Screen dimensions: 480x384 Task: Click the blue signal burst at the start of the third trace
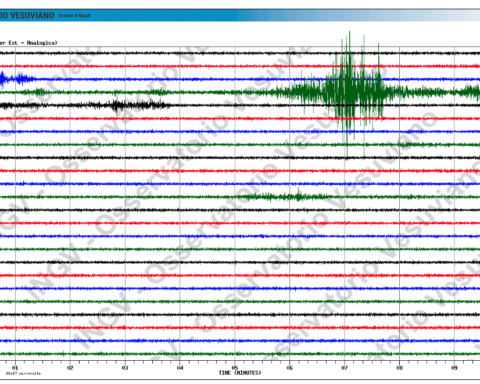[x=17, y=79]
